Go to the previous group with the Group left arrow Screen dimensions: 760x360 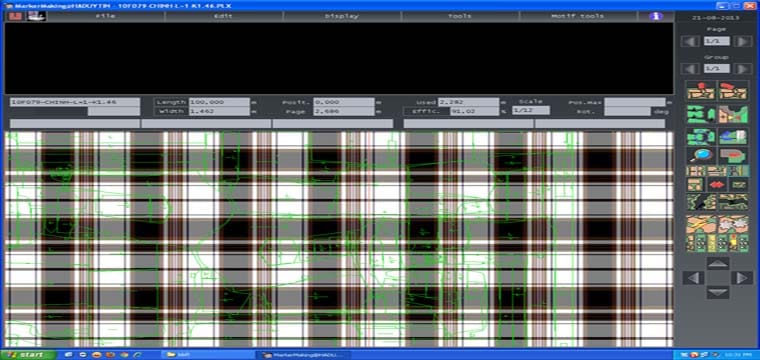690,69
